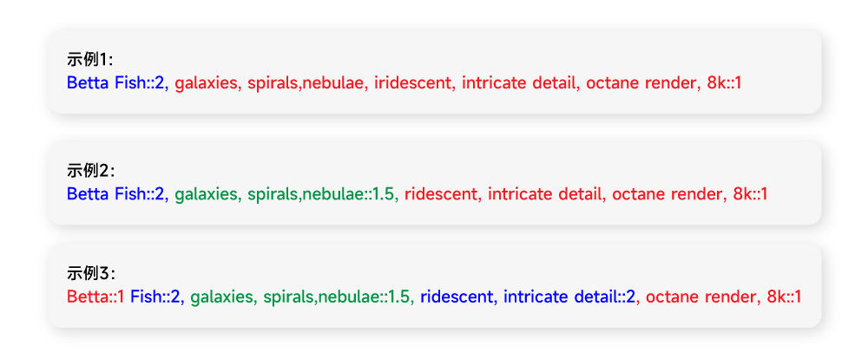Click red 'Betta::1' in example 3
This screenshot has width=868, height=352.
[95, 297]
